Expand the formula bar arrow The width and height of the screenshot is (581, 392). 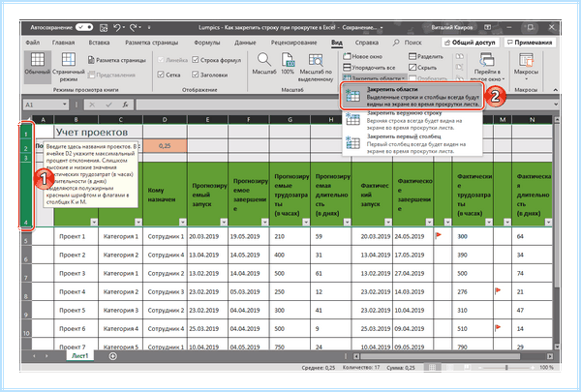(x=556, y=105)
